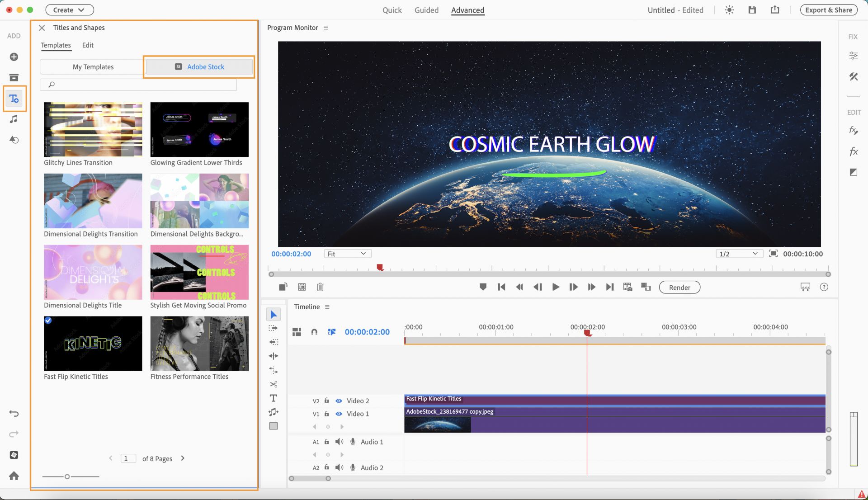The height and width of the screenshot is (500, 868).
Task: Click the Render button
Action: click(679, 288)
